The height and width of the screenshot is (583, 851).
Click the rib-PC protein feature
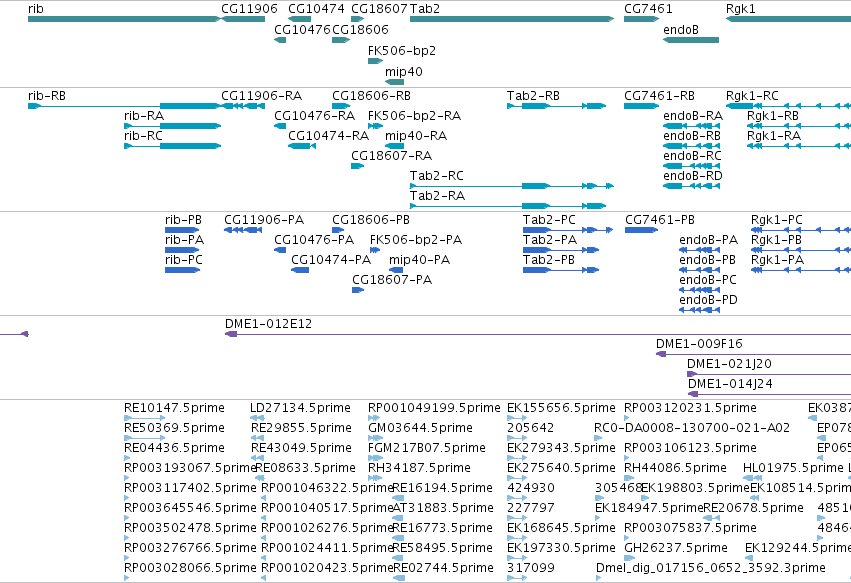182,270
